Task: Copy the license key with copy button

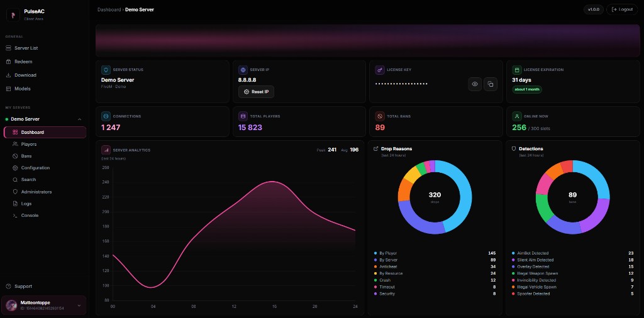Action: coord(491,84)
